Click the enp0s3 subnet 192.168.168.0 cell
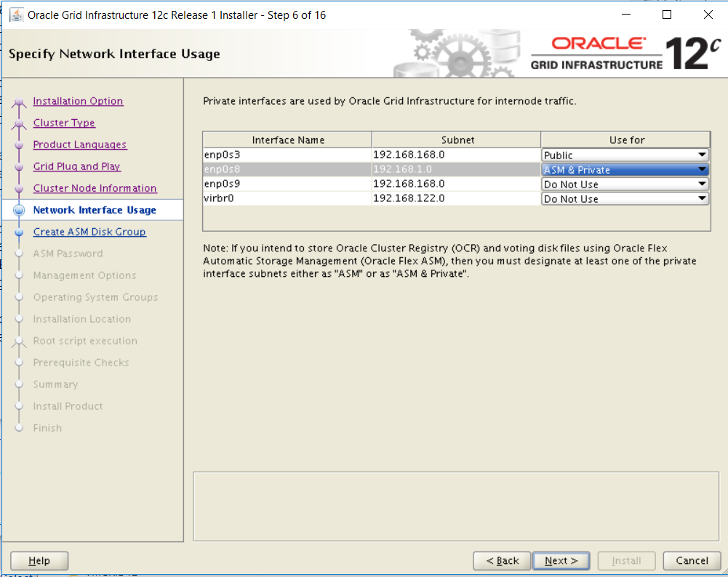The height and width of the screenshot is (577, 728). click(x=457, y=155)
